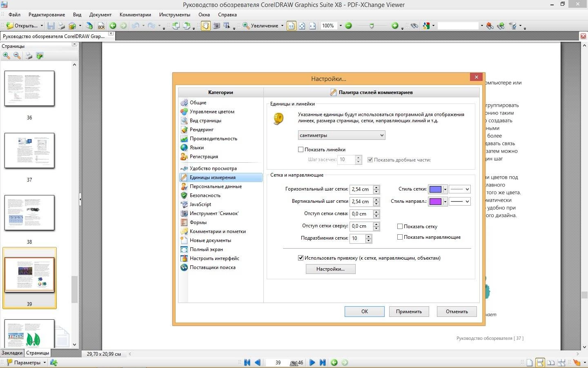Open Find binoculars icon in toolbar
The image size is (588, 368).
414,26
